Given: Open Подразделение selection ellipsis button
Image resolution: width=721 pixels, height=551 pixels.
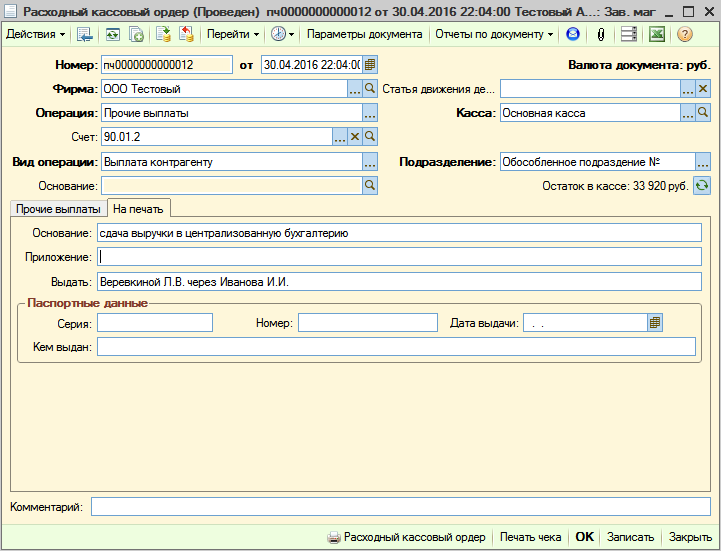Looking at the screenshot, I should [x=703, y=162].
